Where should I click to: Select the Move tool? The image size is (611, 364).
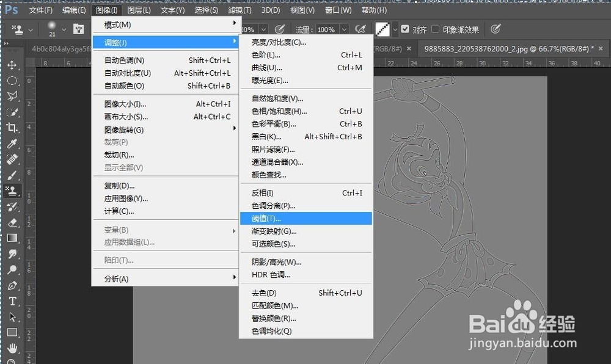point(12,65)
